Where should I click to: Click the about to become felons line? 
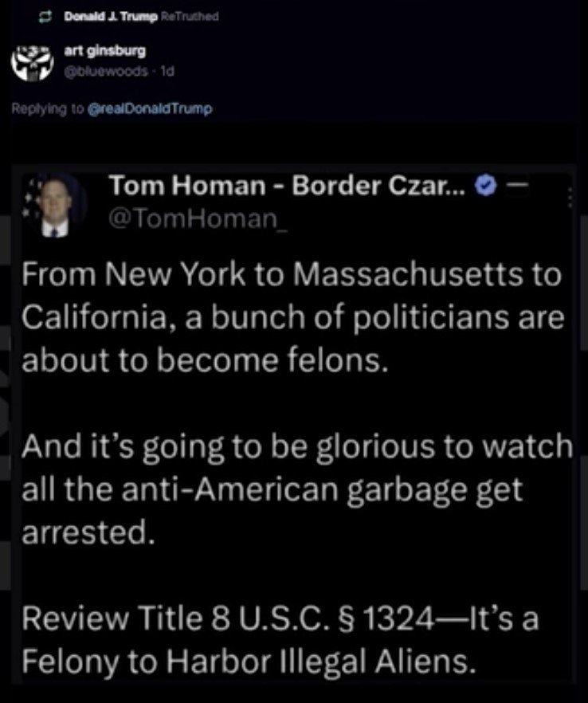(205, 360)
